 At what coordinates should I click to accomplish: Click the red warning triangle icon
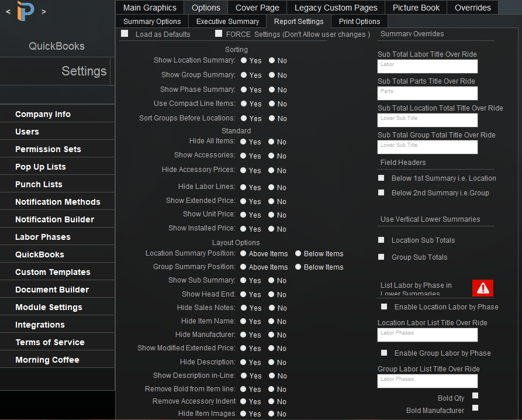tap(482, 288)
